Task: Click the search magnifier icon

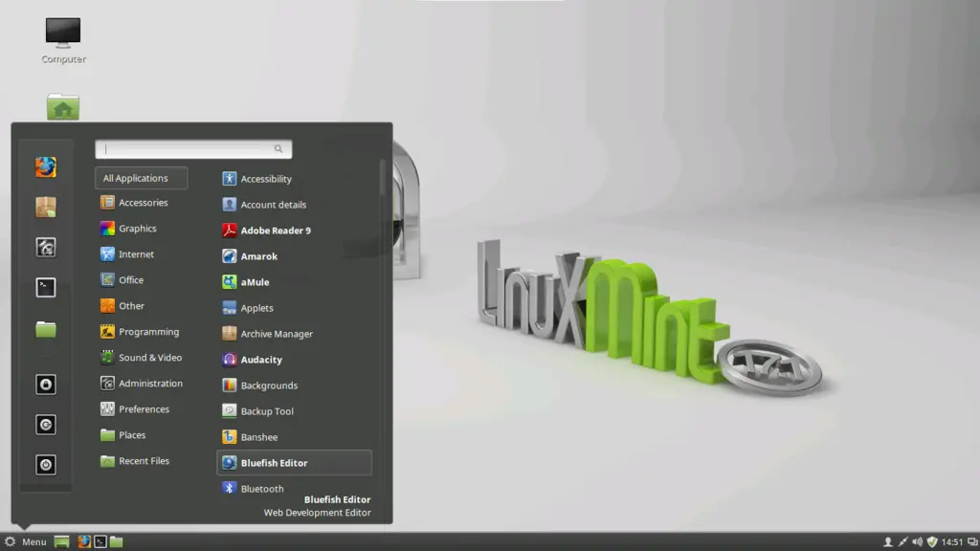Action: [x=278, y=148]
